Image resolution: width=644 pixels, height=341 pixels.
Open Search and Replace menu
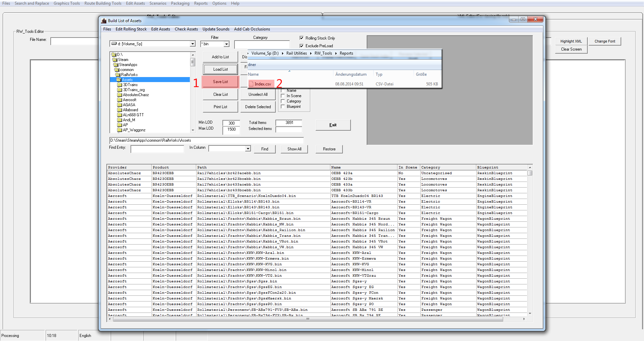32,3
